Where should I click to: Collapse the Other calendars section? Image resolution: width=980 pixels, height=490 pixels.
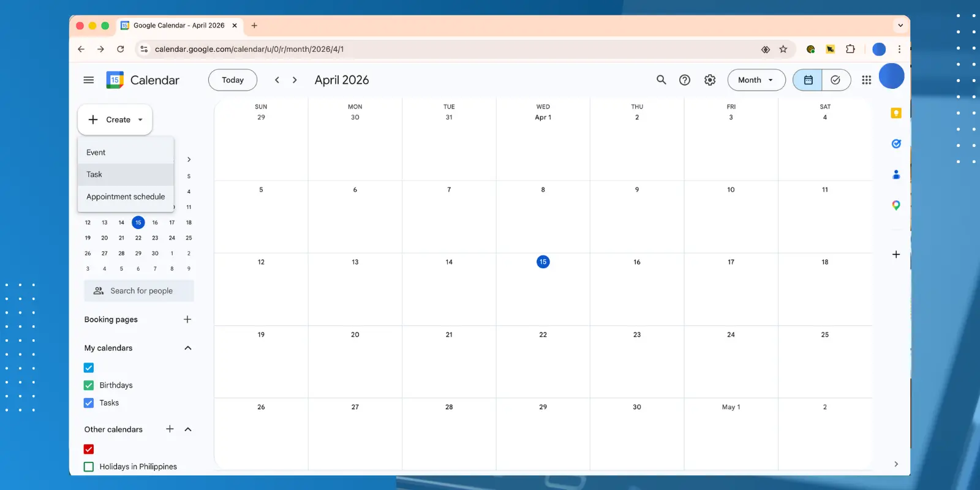click(188, 429)
